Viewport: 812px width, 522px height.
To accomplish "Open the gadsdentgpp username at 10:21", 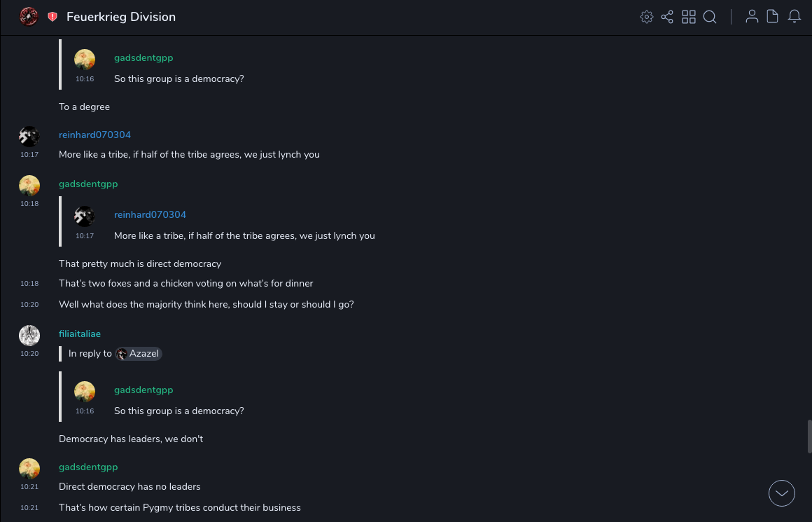I will pyautogui.click(x=88, y=467).
